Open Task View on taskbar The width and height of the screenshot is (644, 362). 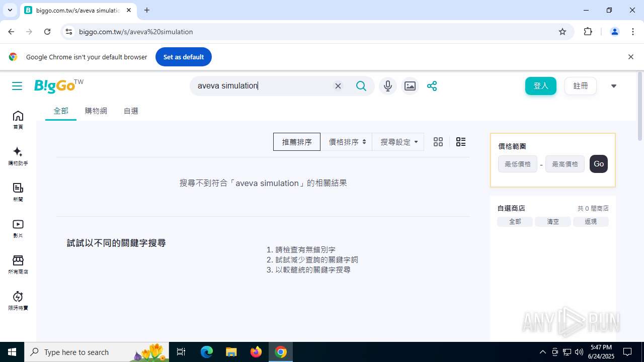click(182, 352)
